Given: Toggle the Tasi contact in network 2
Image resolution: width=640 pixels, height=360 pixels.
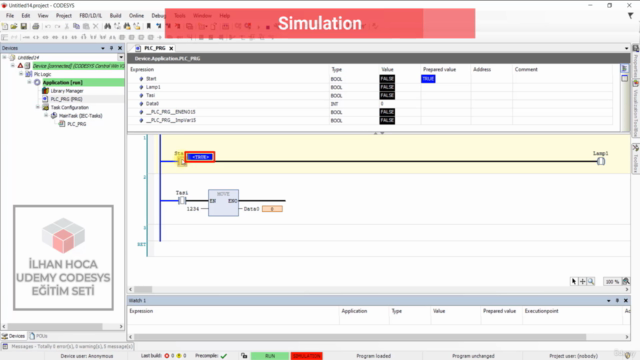Looking at the screenshot, I should point(182,200).
